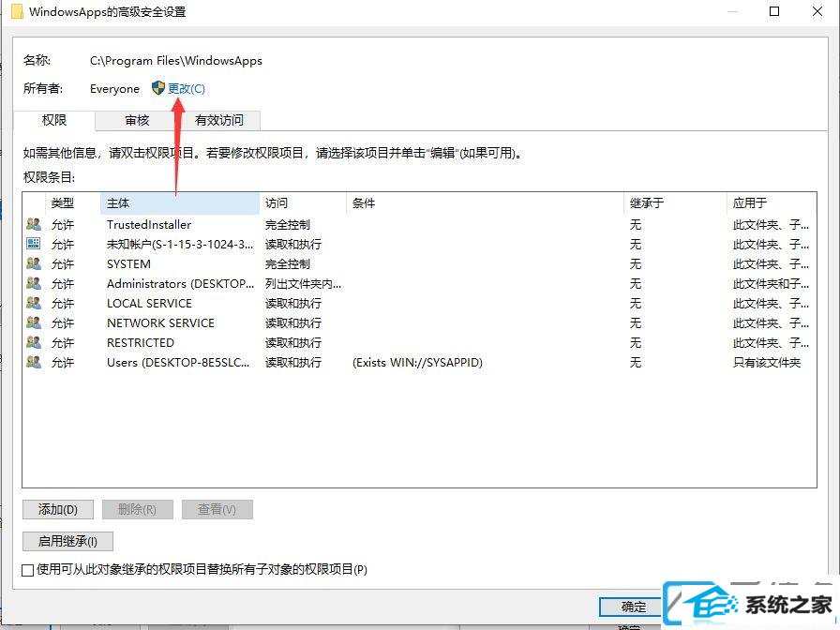Image resolution: width=840 pixels, height=630 pixels.
Task: Click the 继承于 column header
Action: click(x=675, y=203)
